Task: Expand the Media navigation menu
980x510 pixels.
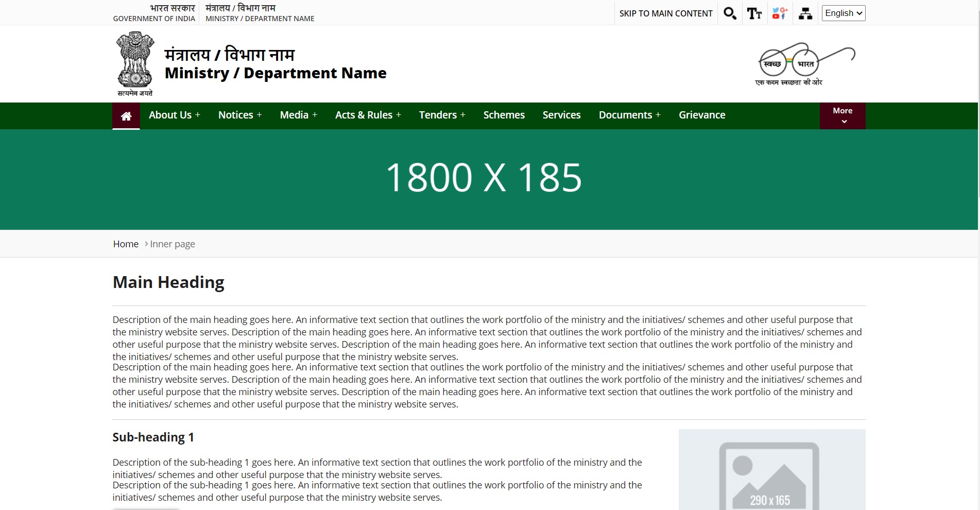Action: click(x=298, y=115)
